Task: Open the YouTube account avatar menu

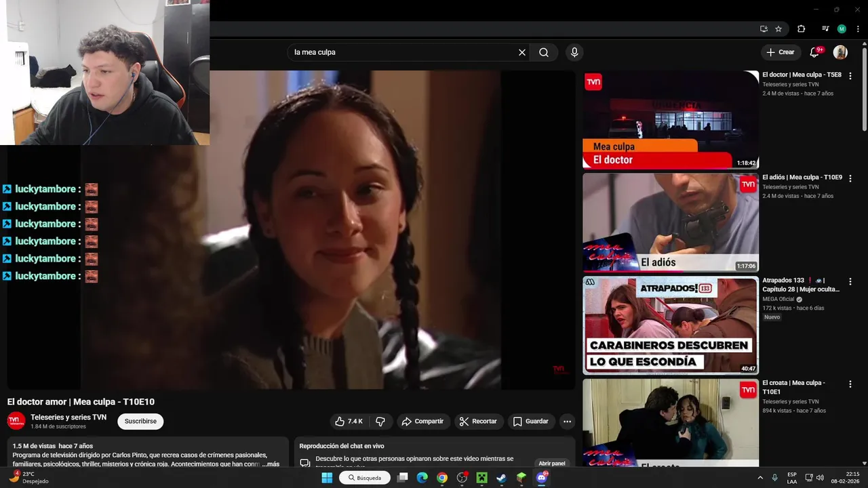Action: tap(840, 52)
